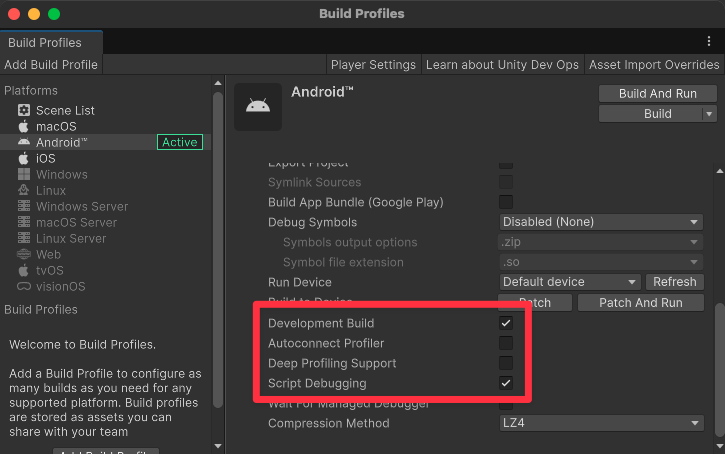Select the Web platform
Image resolution: width=725 pixels, height=454 pixels.
49,254
